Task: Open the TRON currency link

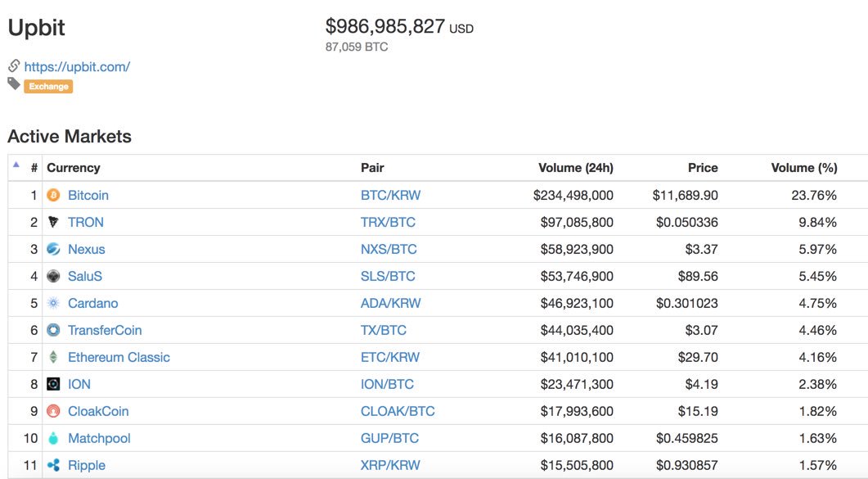Action: click(85, 222)
